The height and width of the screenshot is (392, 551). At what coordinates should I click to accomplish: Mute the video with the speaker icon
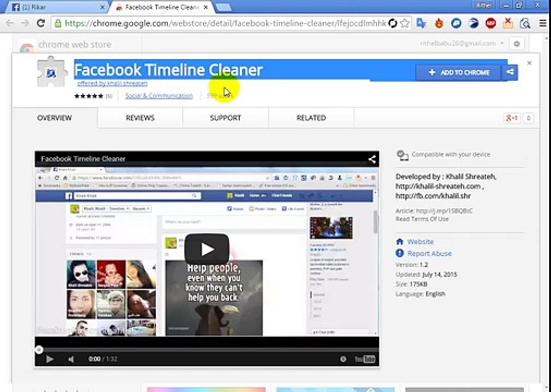[x=71, y=359]
